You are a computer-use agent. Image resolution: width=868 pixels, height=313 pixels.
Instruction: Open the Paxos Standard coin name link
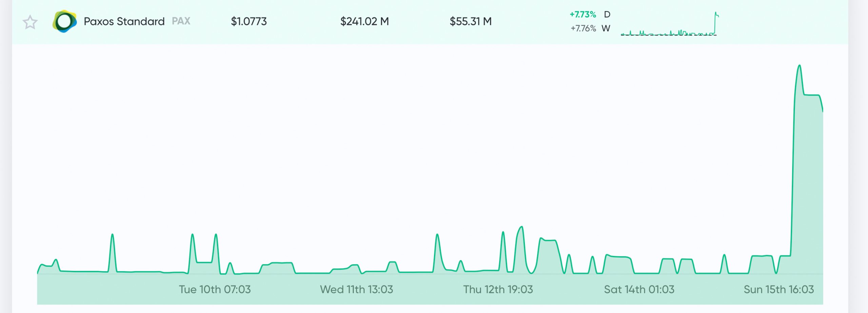tap(124, 22)
